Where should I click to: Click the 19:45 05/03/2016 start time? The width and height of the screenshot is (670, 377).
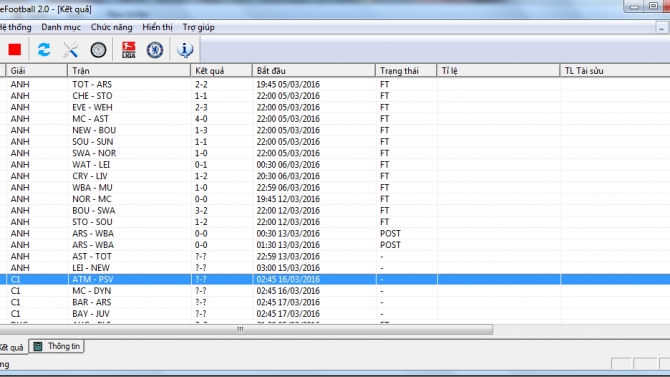pos(288,84)
